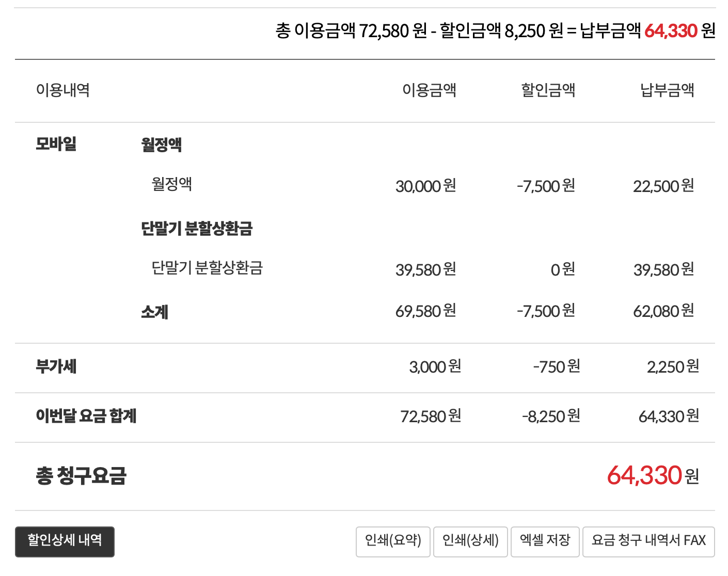Open the 할인상세 내역 discount details button

65,541
